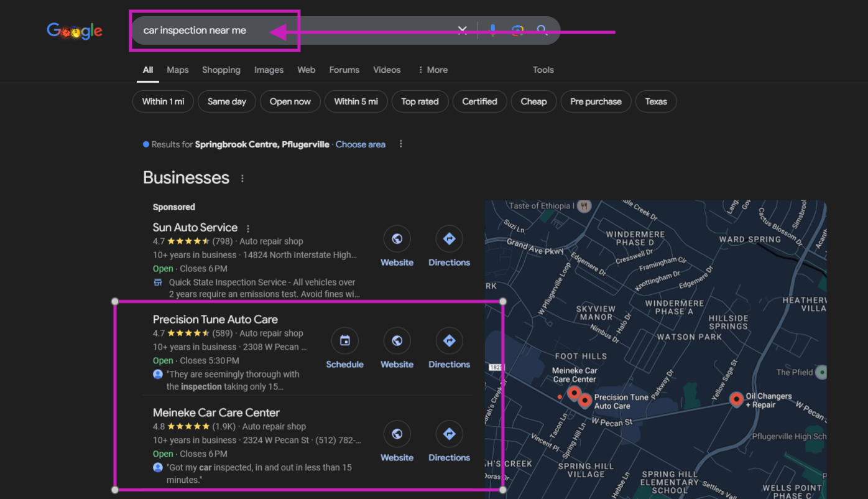Image resolution: width=868 pixels, height=499 pixels.
Task: Open Precision Tune Auto Care website icon
Action: pyautogui.click(x=397, y=341)
